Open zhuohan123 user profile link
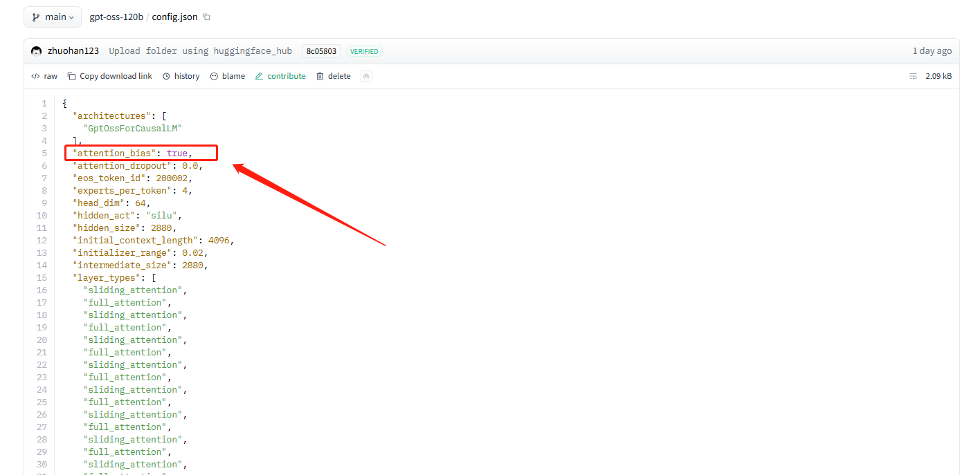 73,51
